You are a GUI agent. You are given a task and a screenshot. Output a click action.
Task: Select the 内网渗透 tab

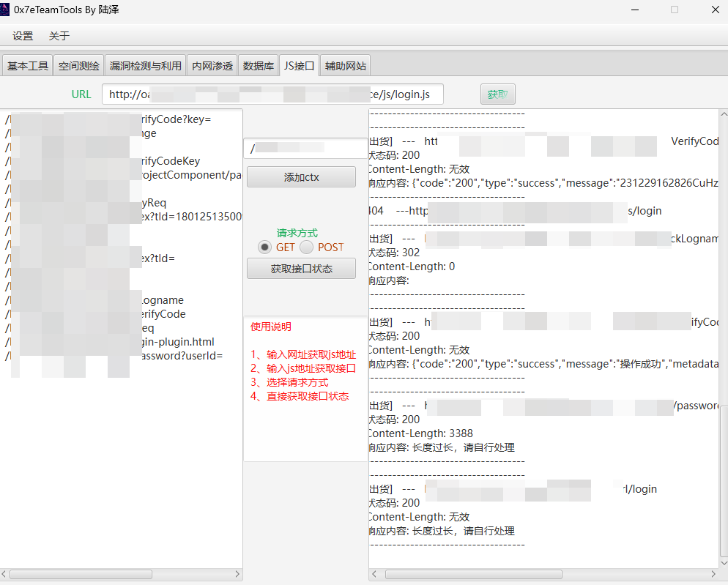(x=212, y=66)
